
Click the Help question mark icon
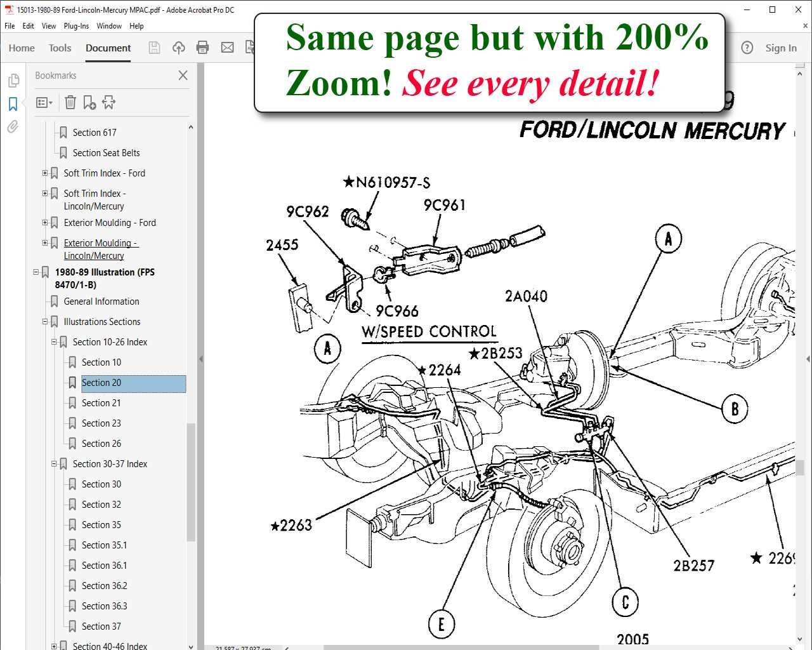pyautogui.click(x=747, y=48)
